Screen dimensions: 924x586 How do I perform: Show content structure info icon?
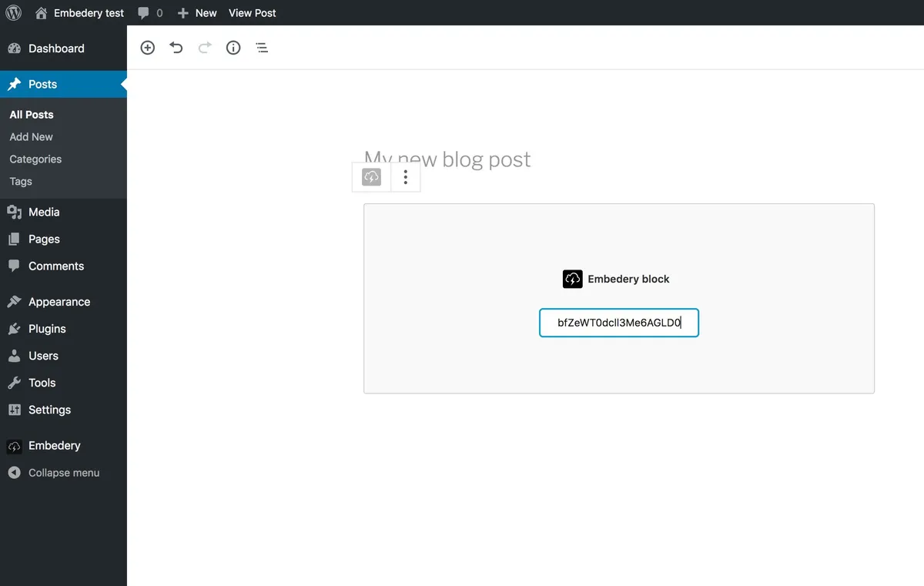[x=233, y=48]
